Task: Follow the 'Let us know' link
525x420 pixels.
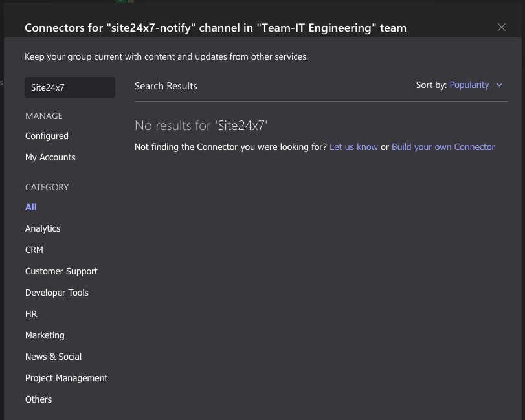Action: coord(353,147)
